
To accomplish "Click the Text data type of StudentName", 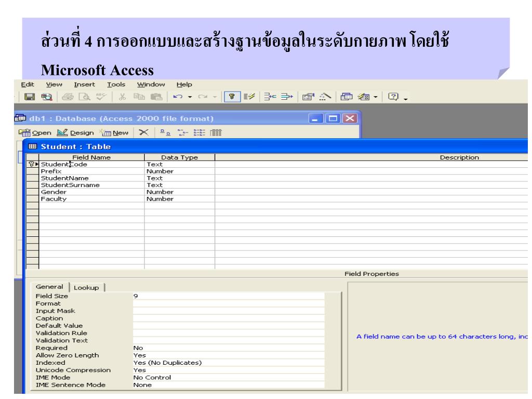I will (179, 178).
